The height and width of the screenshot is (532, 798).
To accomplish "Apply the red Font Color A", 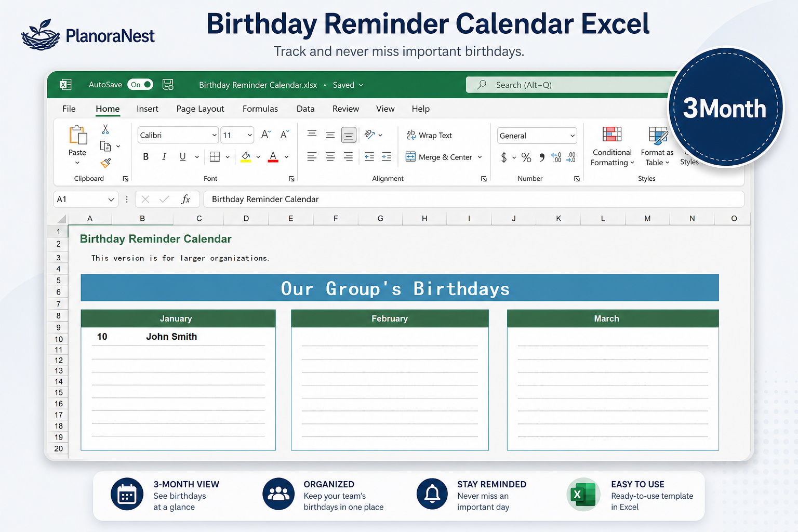I will pyautogui.click(x=273, y=157).
